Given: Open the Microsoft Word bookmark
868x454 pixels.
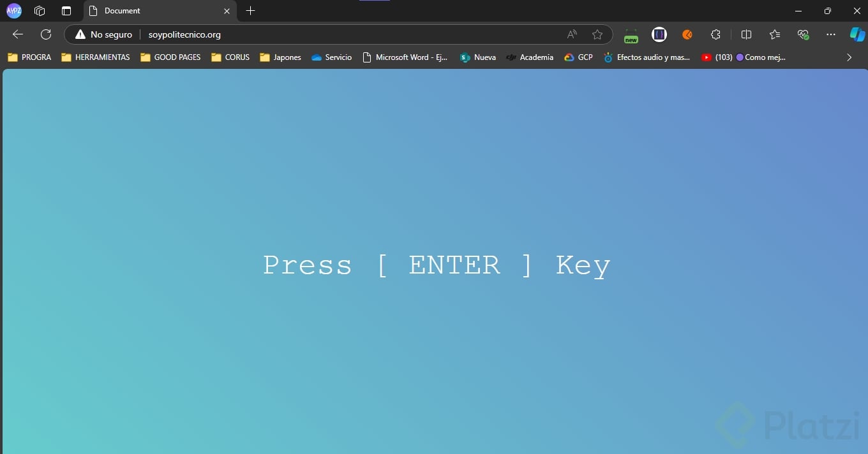Looking at the screenshot, I should tap(405, 57).
